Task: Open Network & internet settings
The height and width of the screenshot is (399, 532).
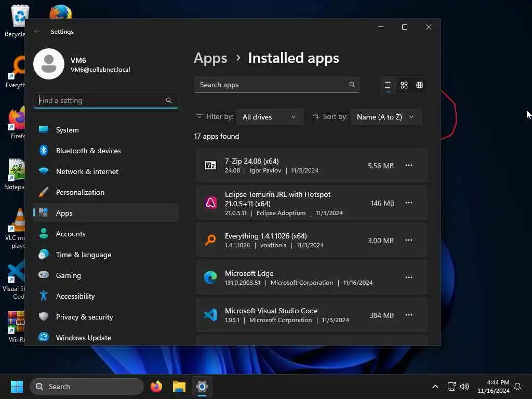Action: click(106, 171)
